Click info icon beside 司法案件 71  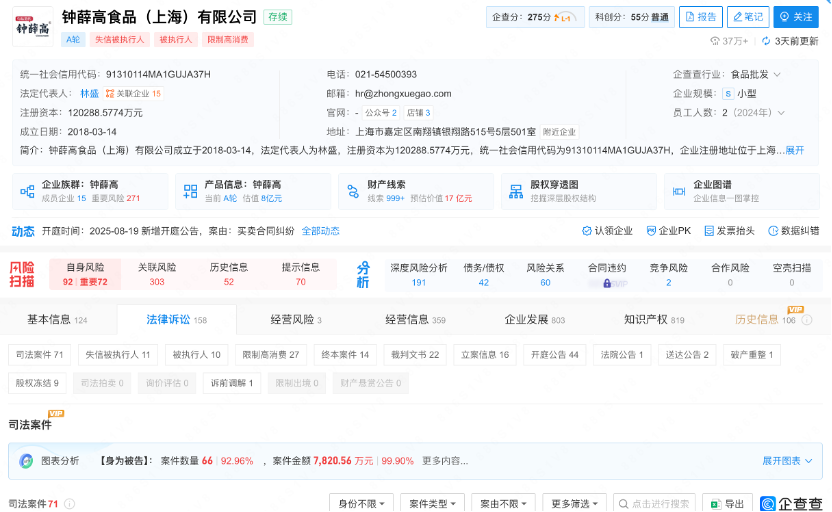70,504
